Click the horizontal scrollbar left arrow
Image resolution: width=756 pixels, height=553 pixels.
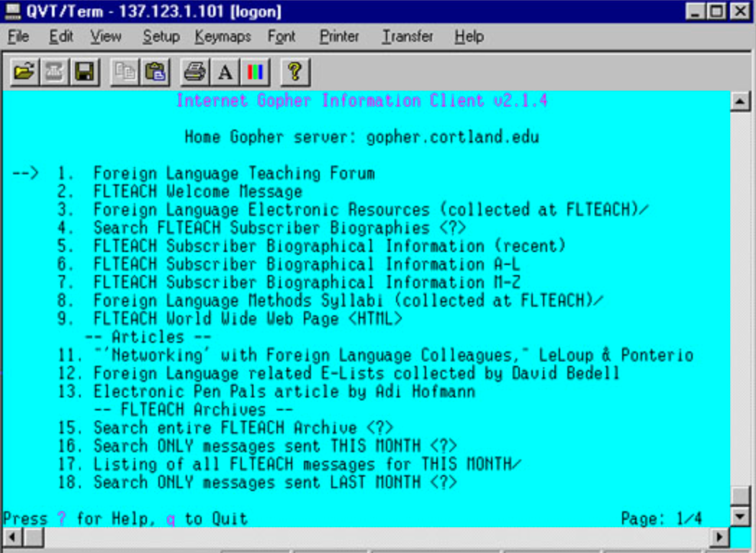coord(13,536)
